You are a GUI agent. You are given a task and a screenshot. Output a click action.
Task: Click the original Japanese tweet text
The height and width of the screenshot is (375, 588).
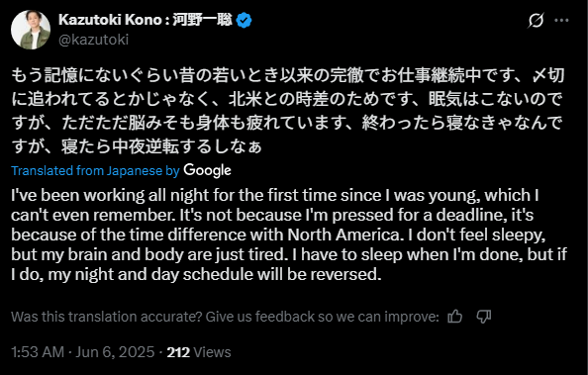(x=288, y=111)
